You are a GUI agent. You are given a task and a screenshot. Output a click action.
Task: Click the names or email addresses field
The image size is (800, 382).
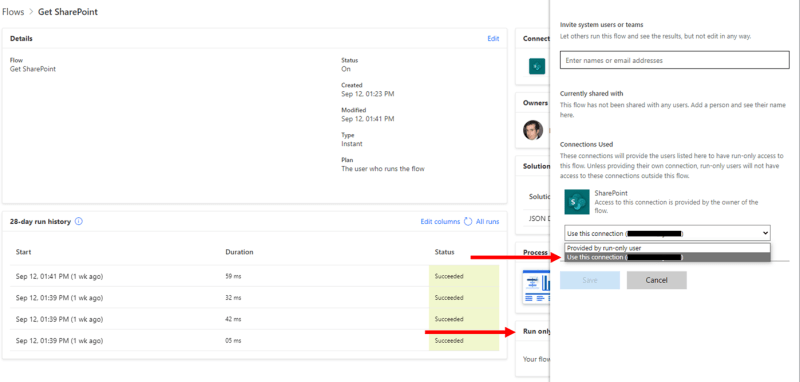click(x=674, y=60)
